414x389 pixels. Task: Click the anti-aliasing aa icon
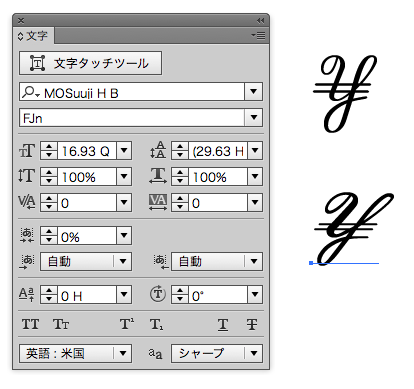(x=155, y=354)
